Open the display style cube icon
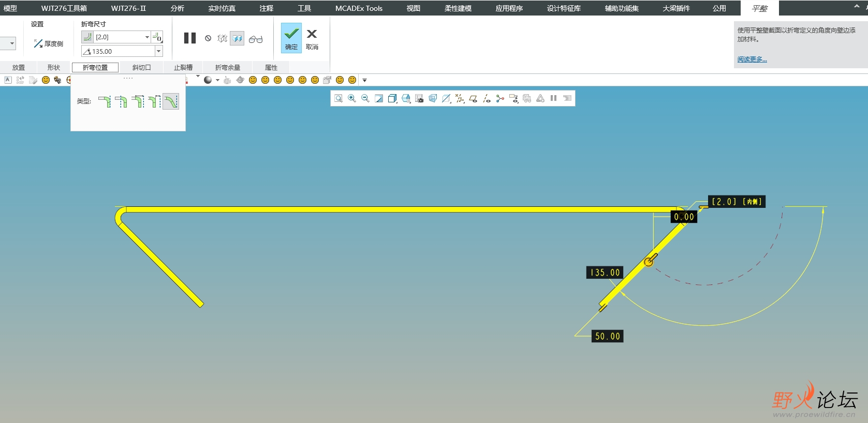The image size is (868, 423). point(392,98)
